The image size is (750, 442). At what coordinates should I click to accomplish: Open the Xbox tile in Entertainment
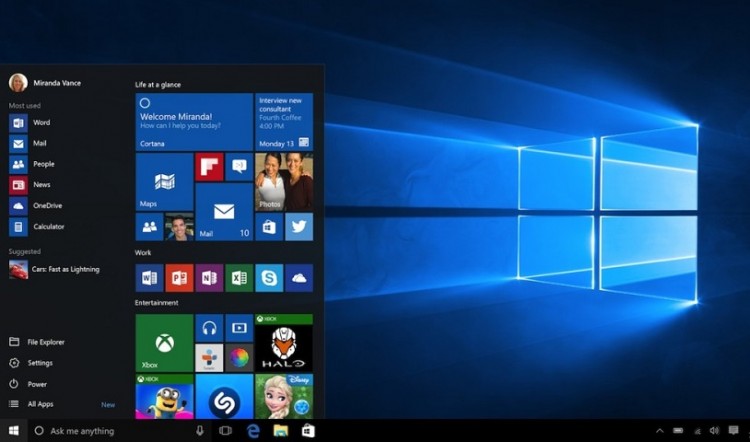(164, 343)
